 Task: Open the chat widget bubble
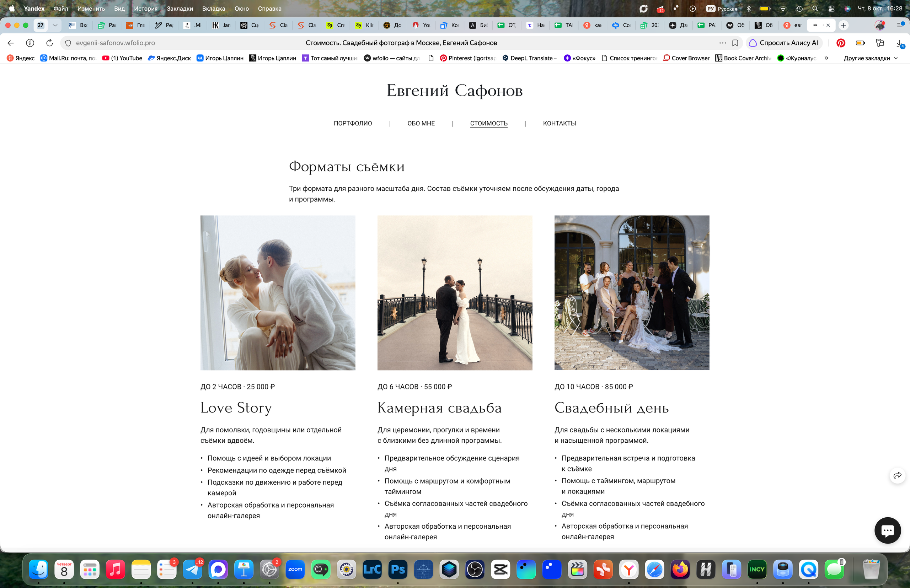pos(887,530)
